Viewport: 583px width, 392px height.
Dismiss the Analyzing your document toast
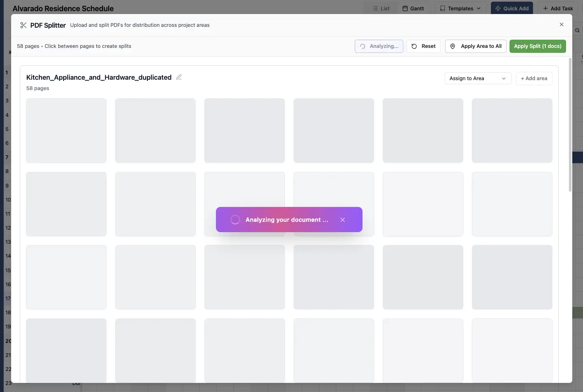tap(343, 219)
